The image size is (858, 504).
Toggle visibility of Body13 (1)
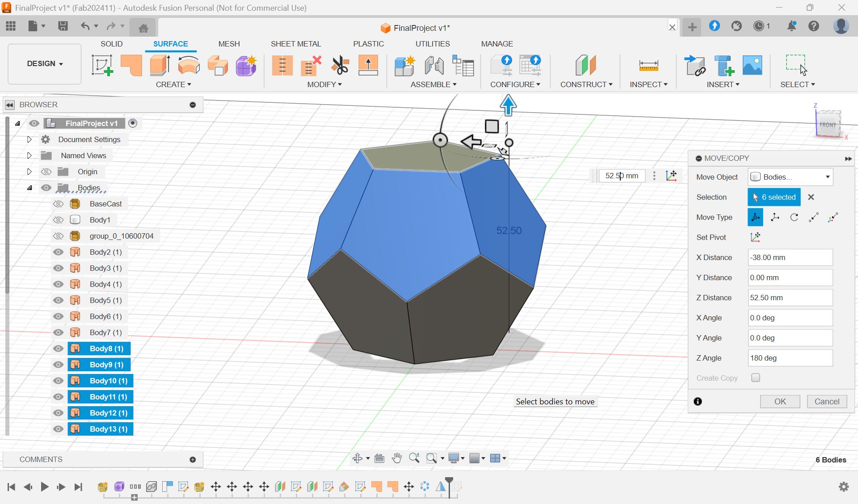point(58,429)
